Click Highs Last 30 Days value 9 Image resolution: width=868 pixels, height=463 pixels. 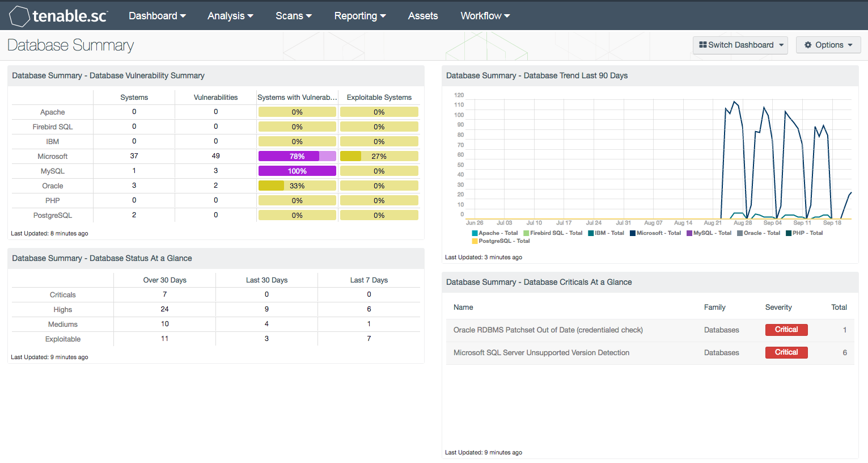point(267,309)
